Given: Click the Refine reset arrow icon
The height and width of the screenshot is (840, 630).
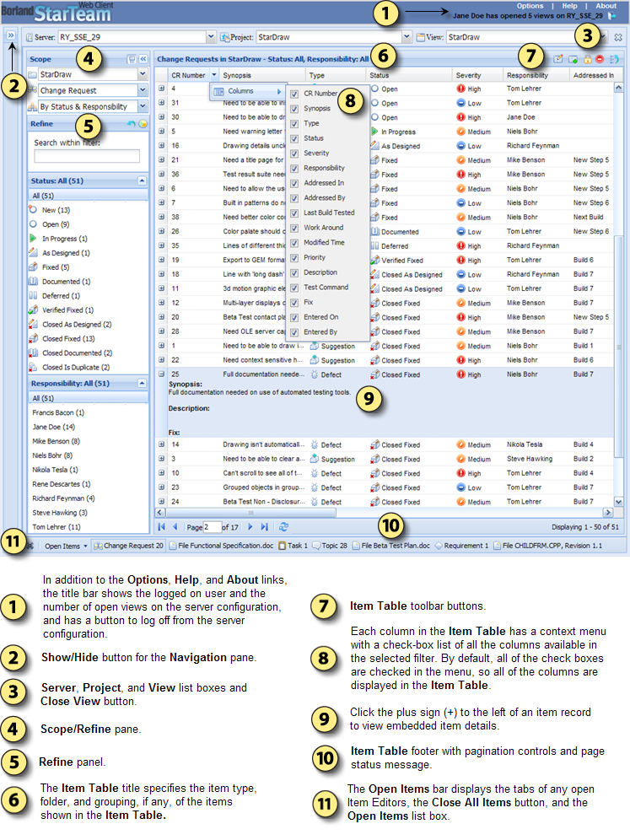Looking at the screenshot, I should coord(132,124).
